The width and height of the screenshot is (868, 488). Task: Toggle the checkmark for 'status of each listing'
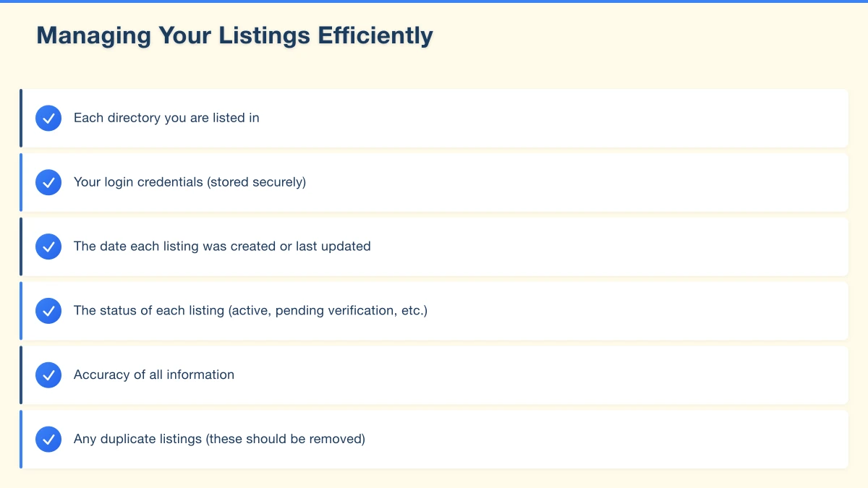(48, 311)
